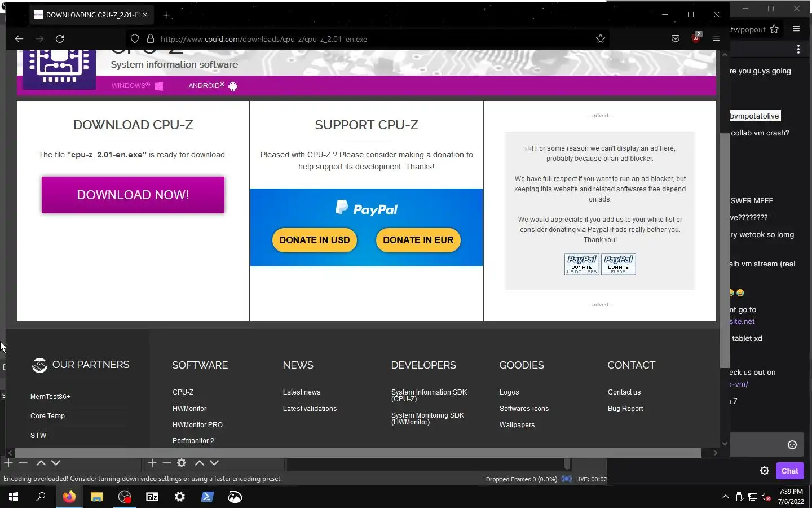Open the ANDROID platform tab
The image size is (812, 508).
(213, 86)
